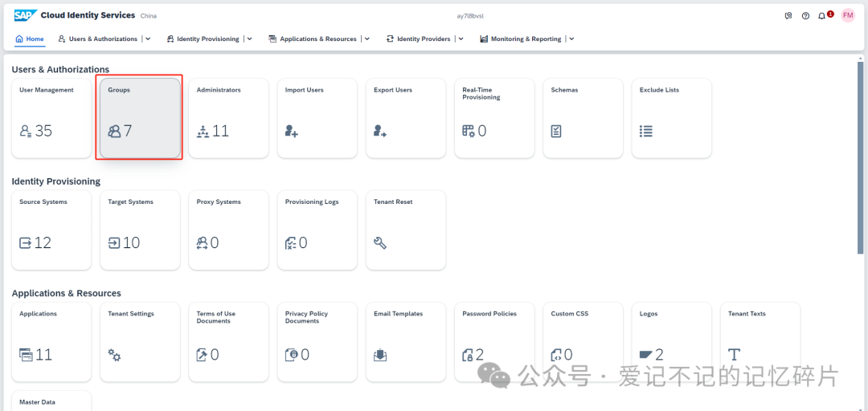Open the User Management tile title
This screenshot has width=868, height=411.
47,90
